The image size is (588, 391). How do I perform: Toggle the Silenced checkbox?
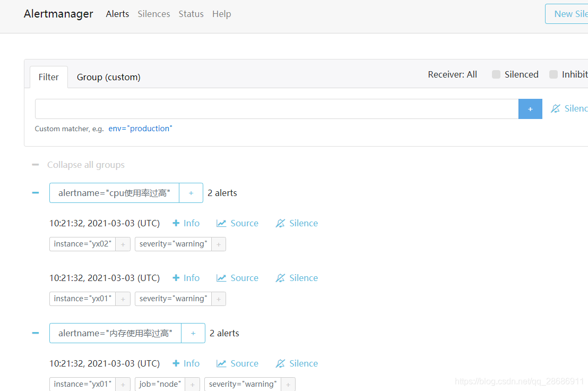[496, 74]
